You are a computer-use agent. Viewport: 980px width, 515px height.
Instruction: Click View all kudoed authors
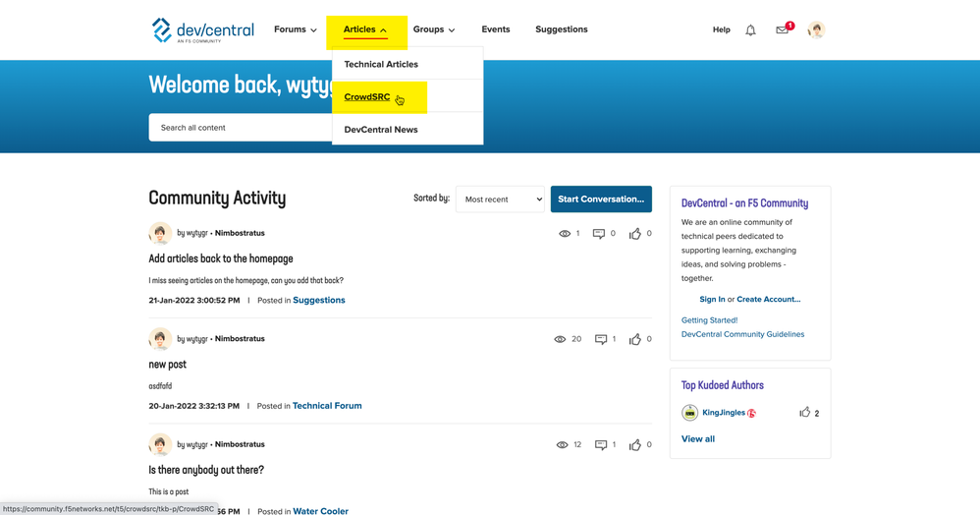[x=697, y=438]
